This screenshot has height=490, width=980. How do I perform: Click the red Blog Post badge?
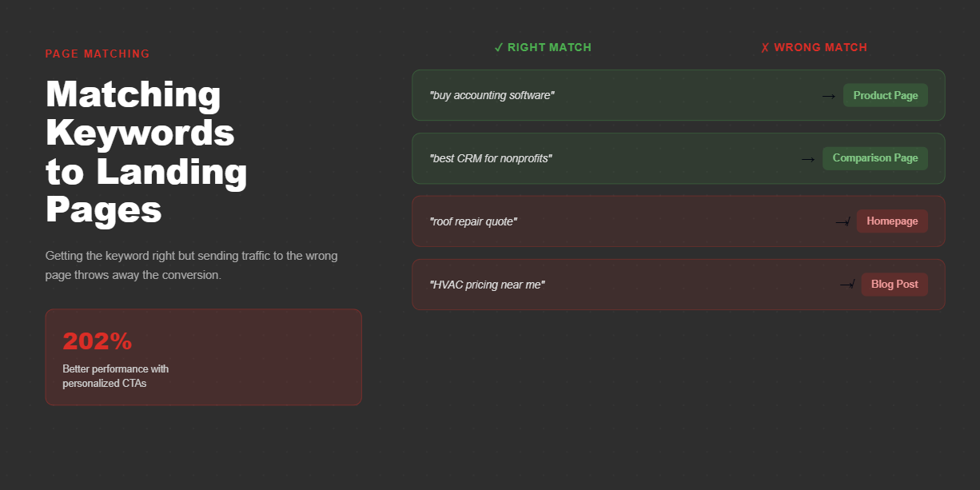894,285
